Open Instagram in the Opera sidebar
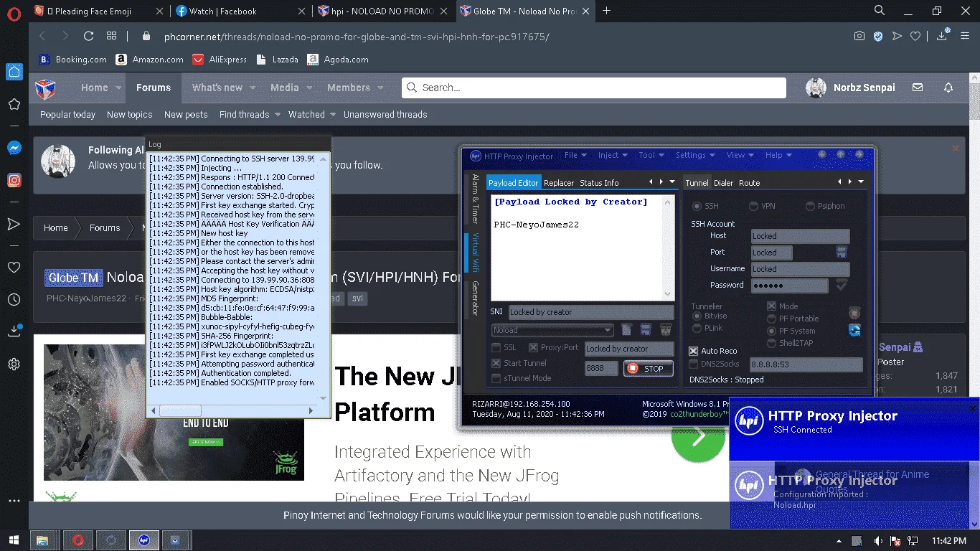This screenshot has height=551, width=980. (x=14, y=180)
